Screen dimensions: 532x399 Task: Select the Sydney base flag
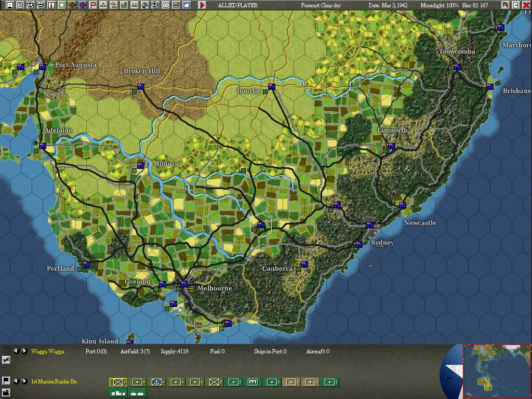click(x=370, y=224)
